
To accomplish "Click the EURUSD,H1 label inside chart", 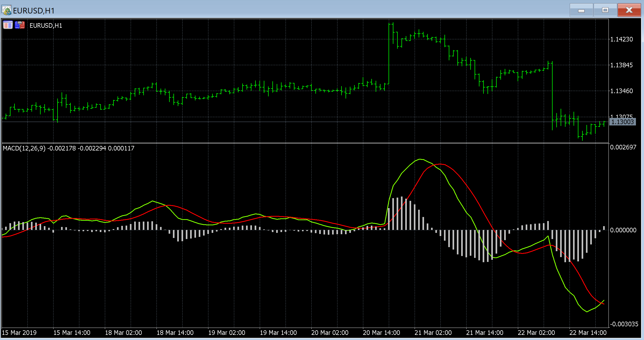I will click(x=46, y=26).
